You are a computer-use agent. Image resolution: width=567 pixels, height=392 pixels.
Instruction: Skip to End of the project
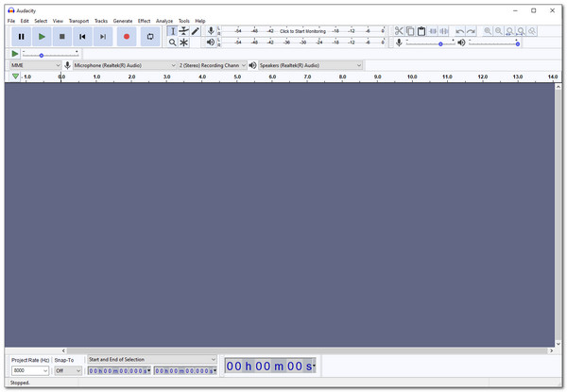tap(103, 37)
